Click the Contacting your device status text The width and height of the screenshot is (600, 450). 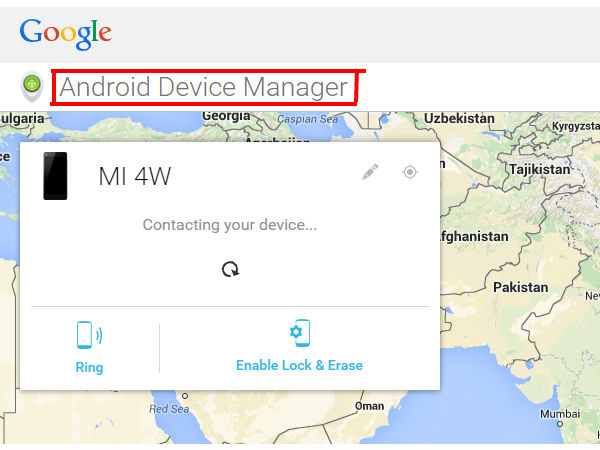tap(230, 225)
